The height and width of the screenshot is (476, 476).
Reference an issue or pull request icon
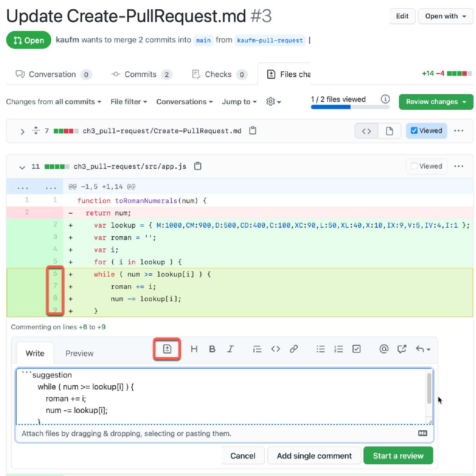[x=402, y=349]
